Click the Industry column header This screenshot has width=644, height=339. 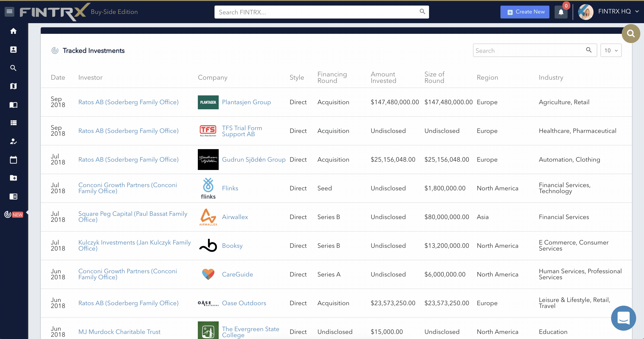(551, 77)
